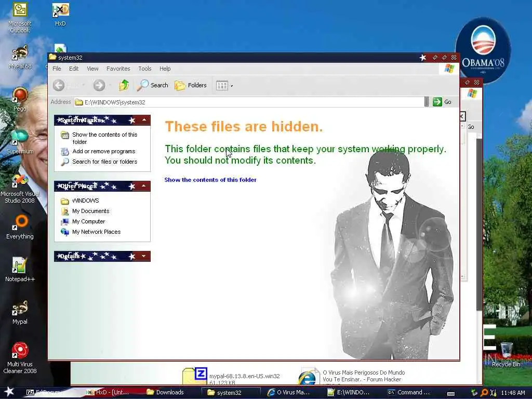
Task: Open the Back button history dropdown arrow
Action: [x=84, y=85]
